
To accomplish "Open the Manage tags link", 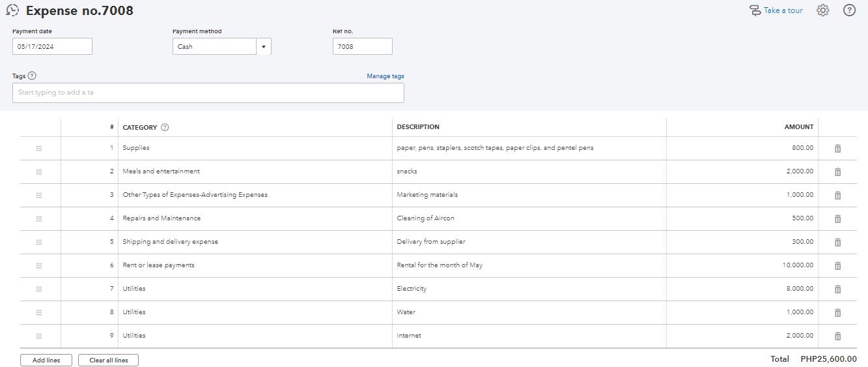I will pyautogui.click(x=385, y=76).
